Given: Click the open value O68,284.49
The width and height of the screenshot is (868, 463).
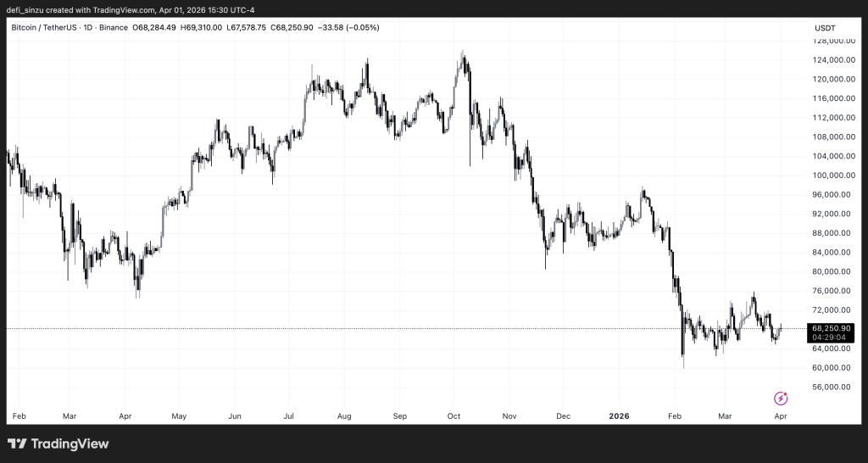Looking at the screenshot, I should coord(153,28).
